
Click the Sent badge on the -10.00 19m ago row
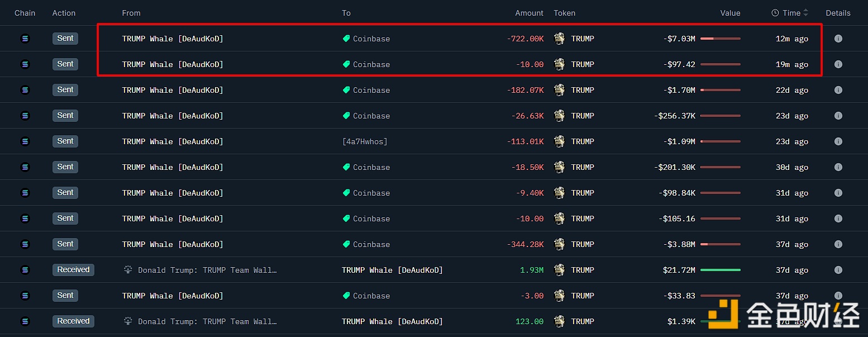65,64
